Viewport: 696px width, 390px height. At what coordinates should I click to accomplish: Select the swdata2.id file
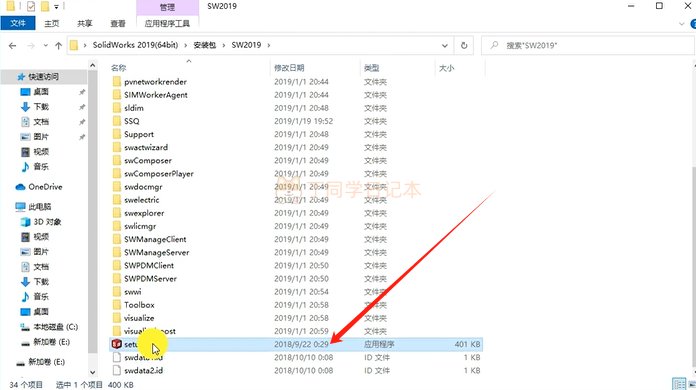tap(143, 370)
